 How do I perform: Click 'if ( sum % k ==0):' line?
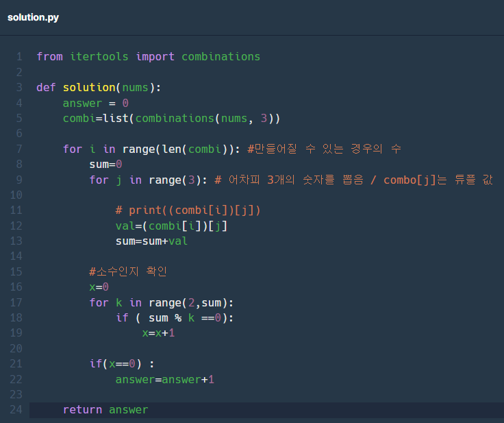click(175, 317)
